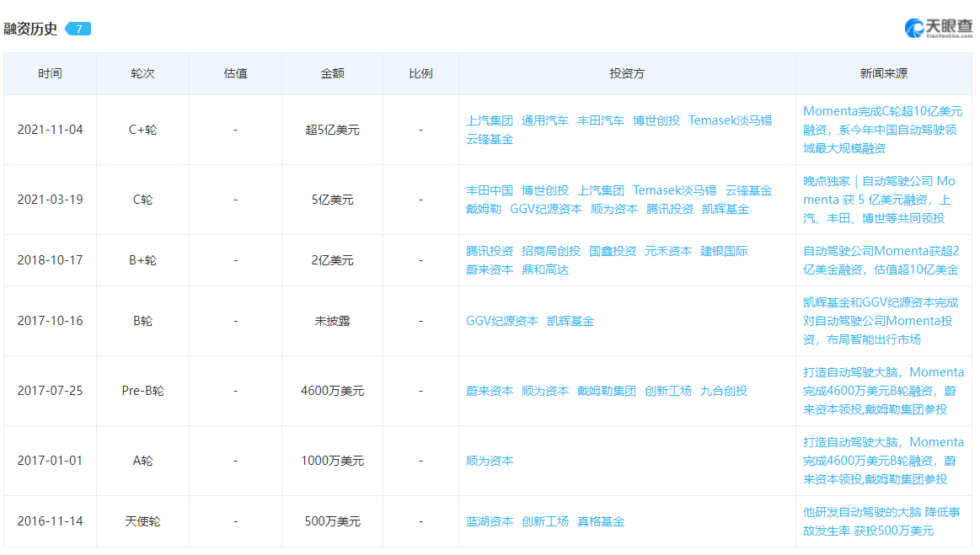The image size is (980, 555).
Task: Click 九合创投 investor link
Action: pyautogui.click(x=724, y=391)
